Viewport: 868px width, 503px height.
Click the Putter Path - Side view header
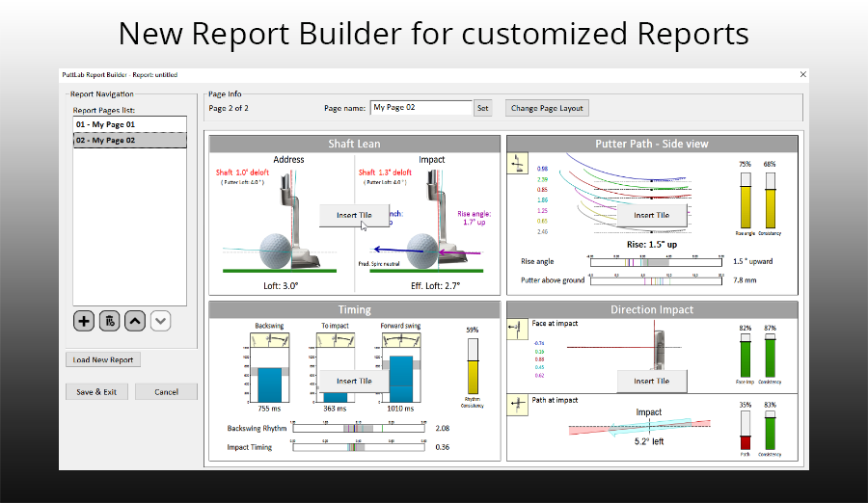click(x=652, y=144)
